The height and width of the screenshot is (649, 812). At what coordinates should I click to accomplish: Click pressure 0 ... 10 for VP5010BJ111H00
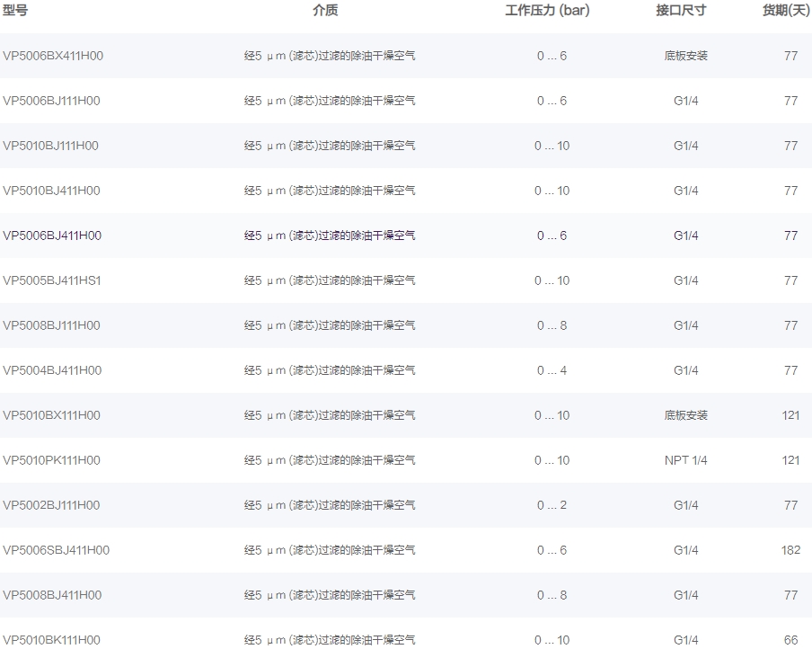(552, 146)
